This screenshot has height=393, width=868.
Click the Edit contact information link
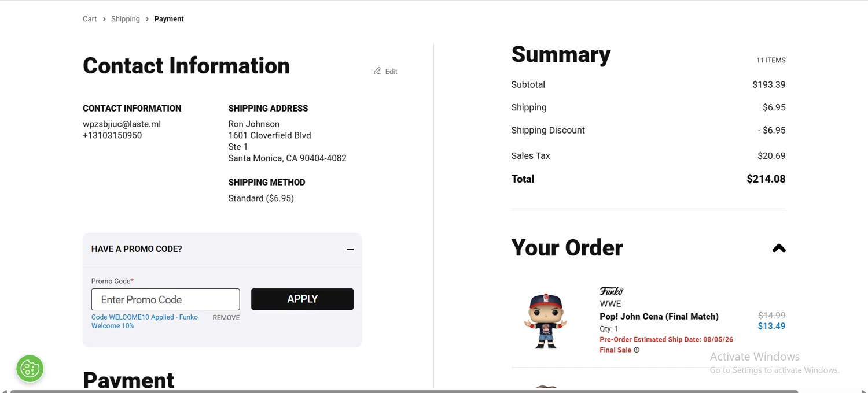coord(391,72)
